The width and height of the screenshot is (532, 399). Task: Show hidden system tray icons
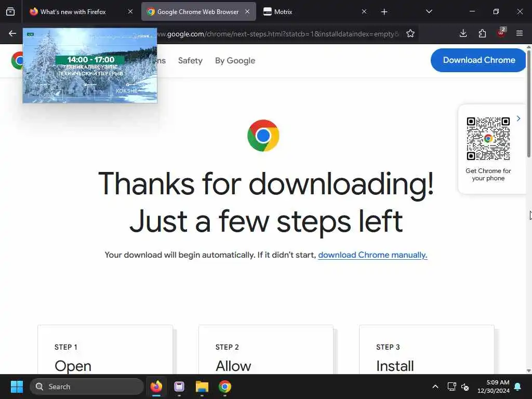pyautogui.click(x=435, y=387)
